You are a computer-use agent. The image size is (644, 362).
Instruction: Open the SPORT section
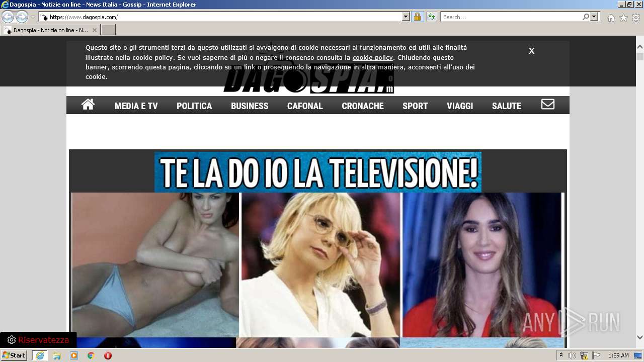pos(415,106)
